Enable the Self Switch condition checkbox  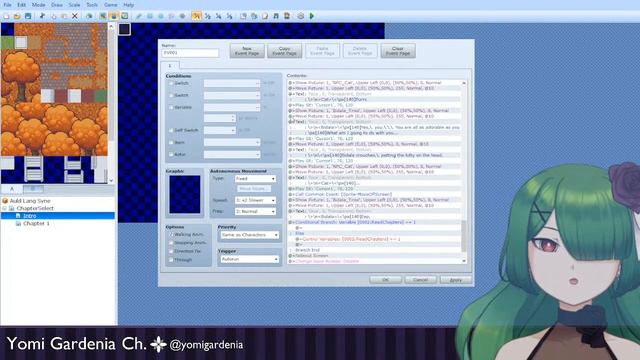coord(171,130)
